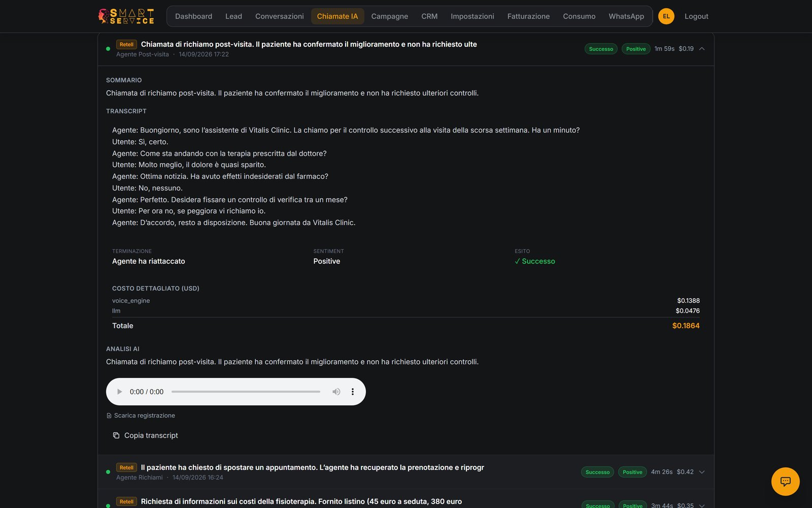Open Impostazioni settings page

pos(472,16)
